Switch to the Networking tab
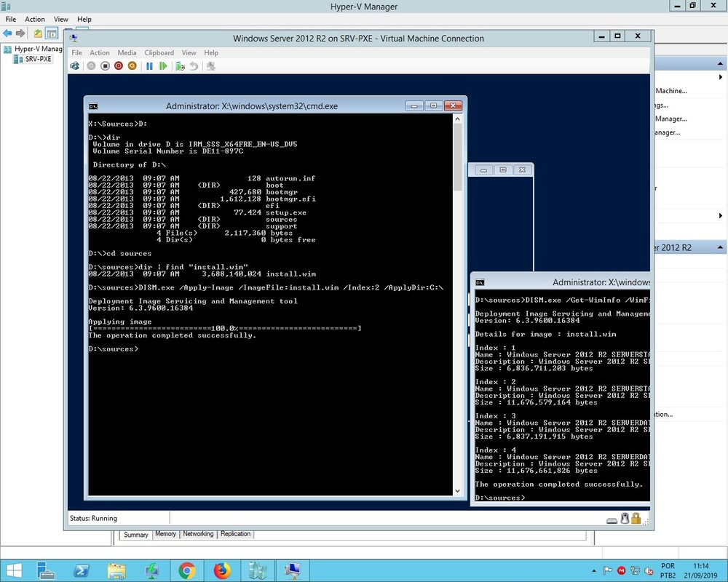This screenshot has height=582, width=728. (198, 534)
